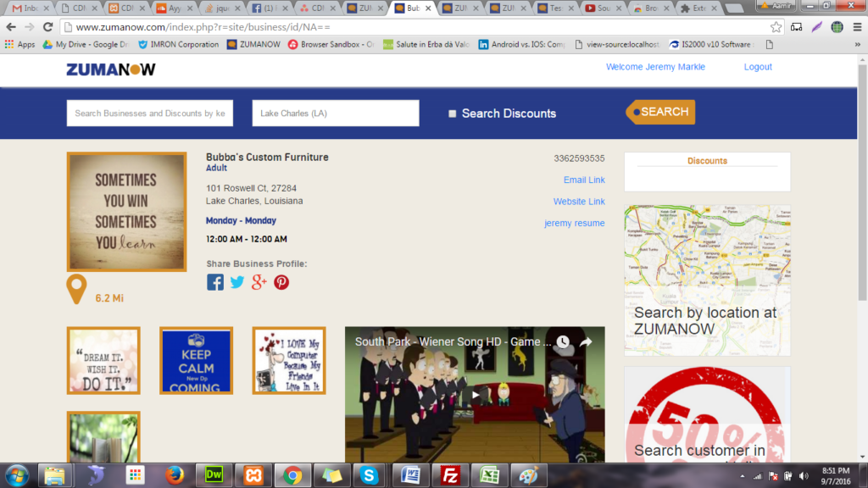Share the business profile on Pinterest
Image resolution: width=868 pixels, height=488 pixels.
(x=281, y=282)
